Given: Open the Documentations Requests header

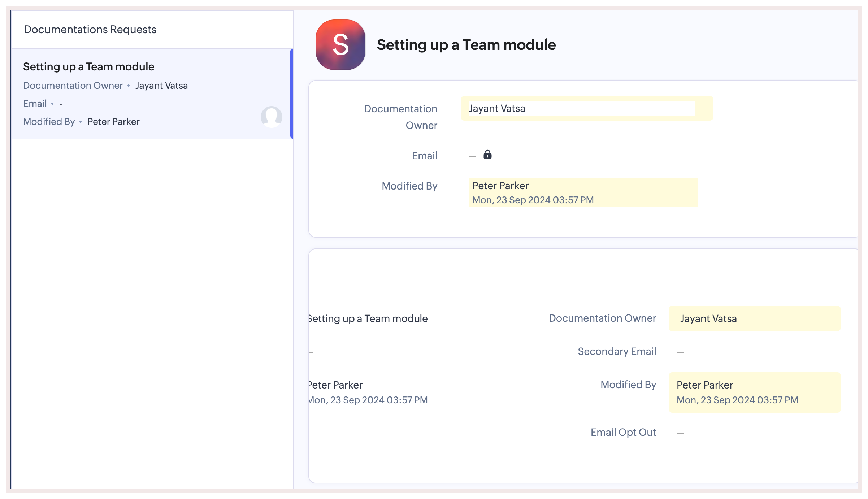Looking at the screenshot, I should point(90,30).
